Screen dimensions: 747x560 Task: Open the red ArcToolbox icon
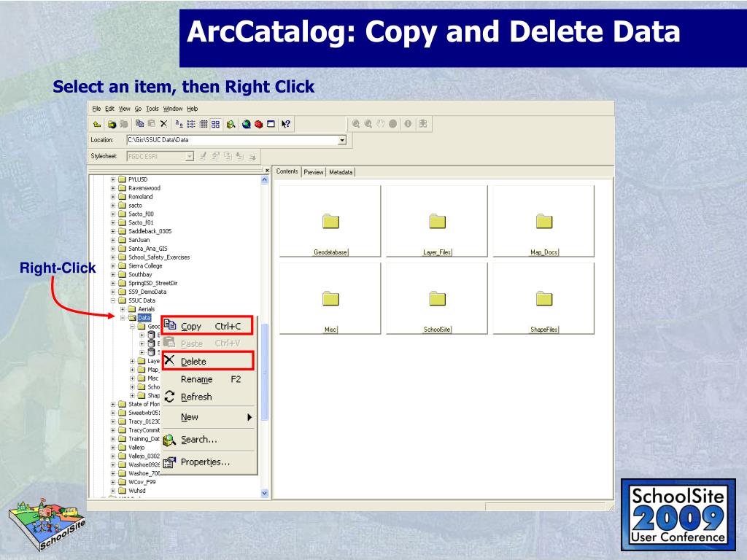[x=259, y=124]
